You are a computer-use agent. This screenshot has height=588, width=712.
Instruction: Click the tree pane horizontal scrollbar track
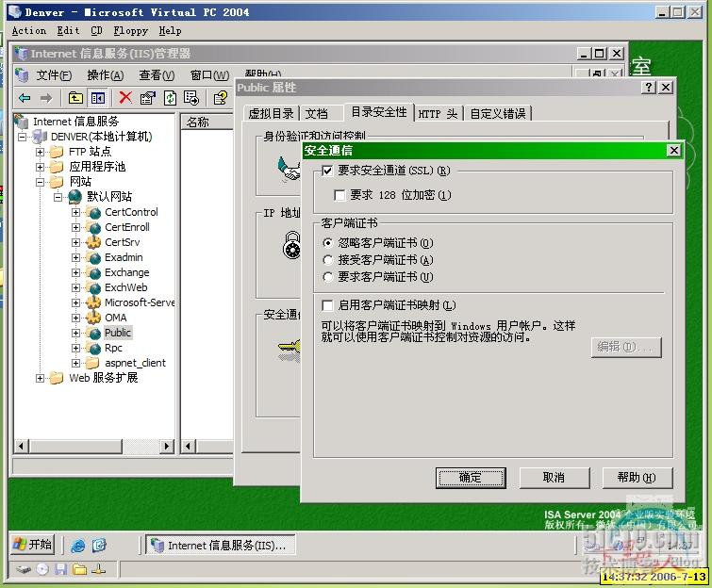pyautogui.click(x=141, y=447)
